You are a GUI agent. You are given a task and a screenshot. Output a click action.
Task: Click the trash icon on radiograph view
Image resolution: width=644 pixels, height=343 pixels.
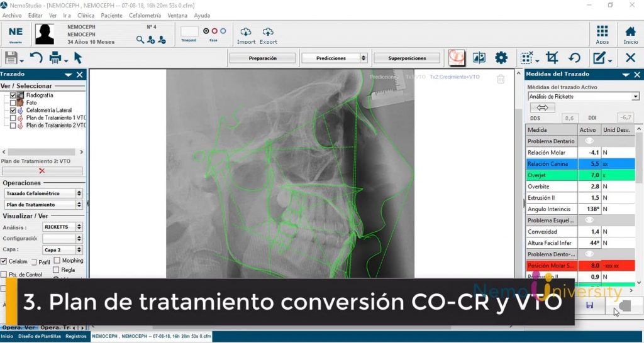(x=500, y=79)
